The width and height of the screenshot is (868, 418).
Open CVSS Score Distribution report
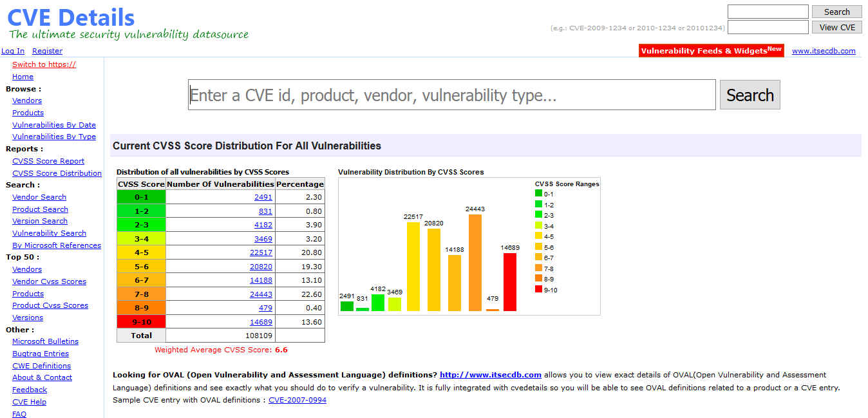(x=57, y=173)
